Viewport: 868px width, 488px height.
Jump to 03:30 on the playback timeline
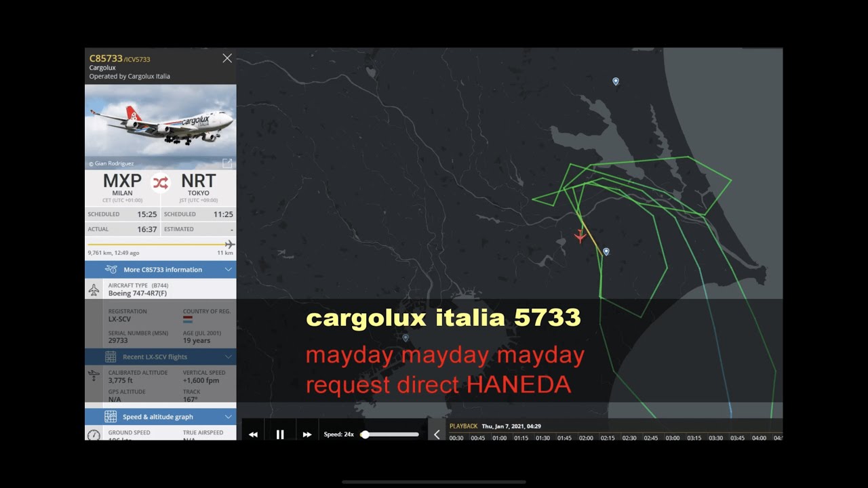(715, 438)
